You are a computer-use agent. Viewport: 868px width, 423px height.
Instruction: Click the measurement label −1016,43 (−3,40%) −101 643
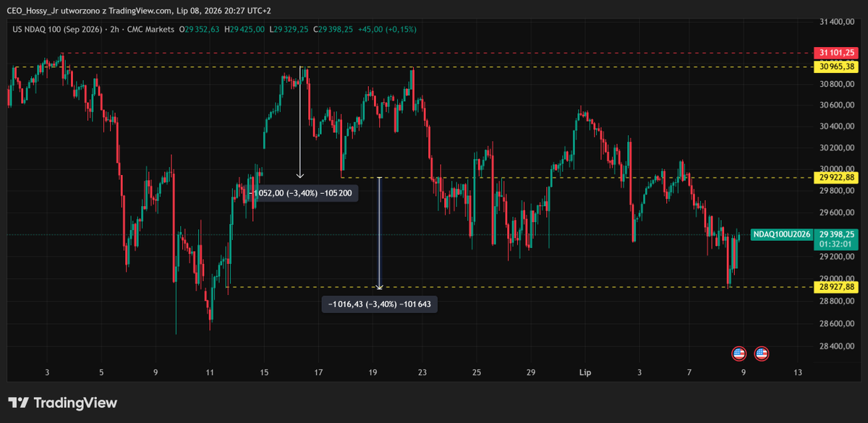380,304
